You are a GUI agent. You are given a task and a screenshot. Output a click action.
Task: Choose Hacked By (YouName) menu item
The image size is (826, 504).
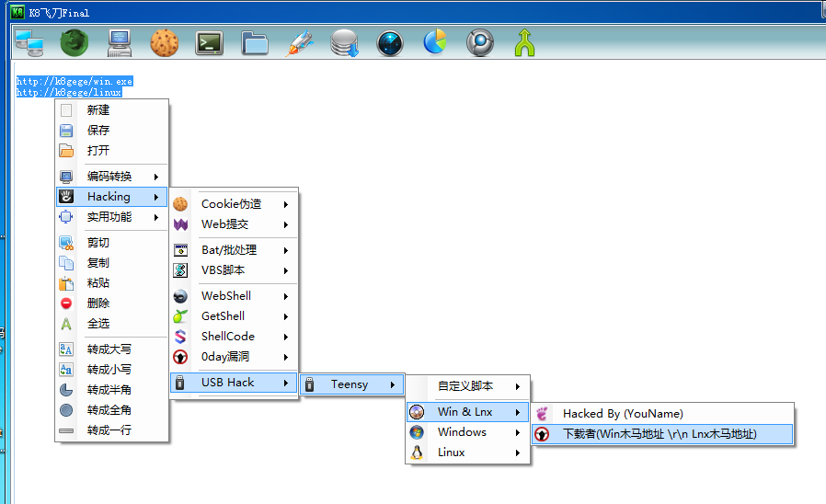click(623, 414)
